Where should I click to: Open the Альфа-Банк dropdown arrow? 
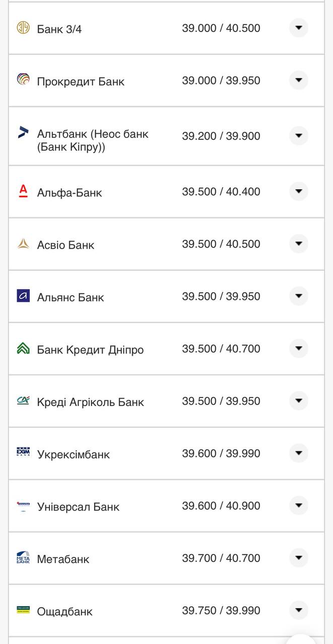(299, 191)
